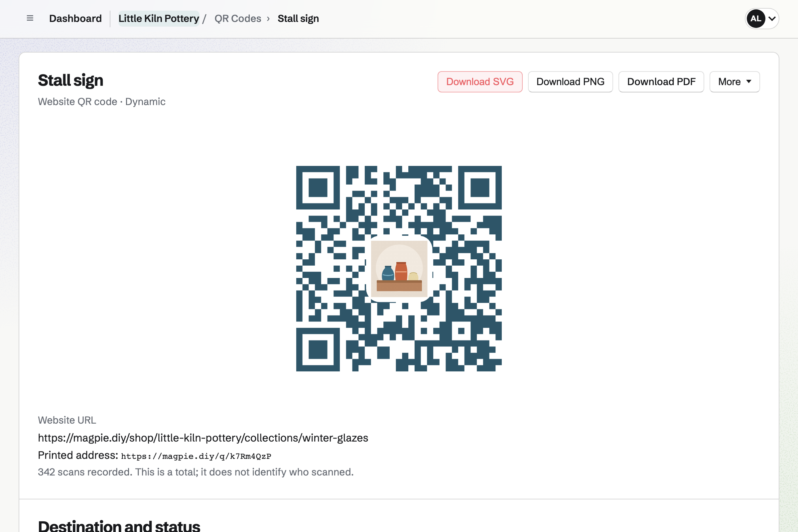
Task: Expand the account menu chevron
Action: 772,18
